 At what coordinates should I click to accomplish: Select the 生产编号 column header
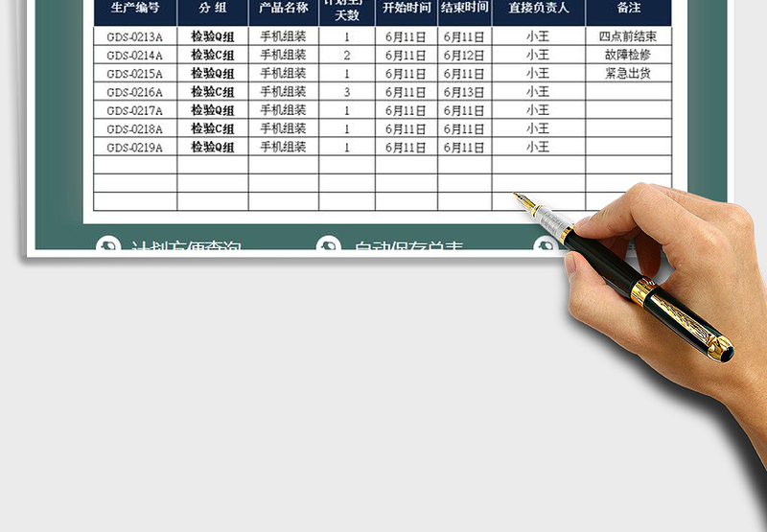click(135, 9)
